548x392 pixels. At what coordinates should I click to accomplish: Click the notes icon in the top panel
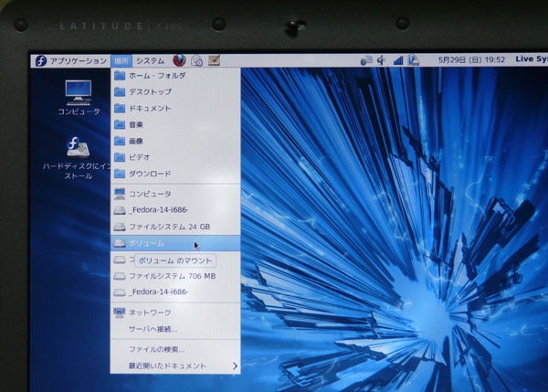point(215,60)
